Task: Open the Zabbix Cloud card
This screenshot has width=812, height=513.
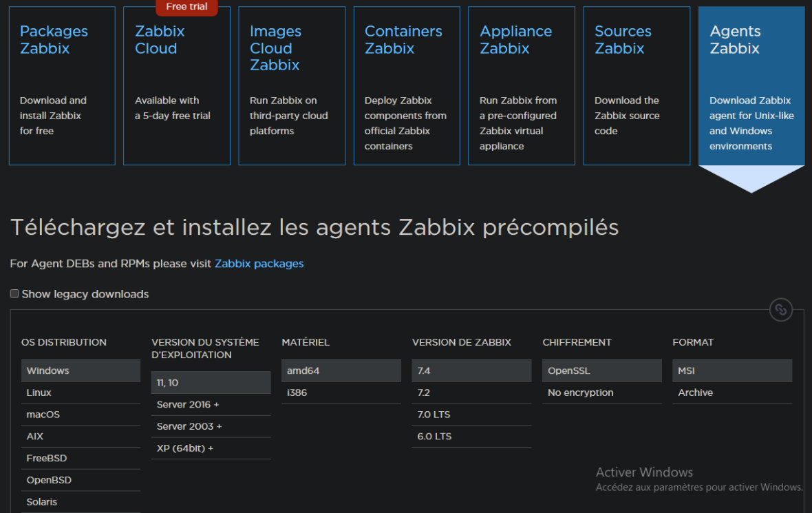Action: coord(176,86)
